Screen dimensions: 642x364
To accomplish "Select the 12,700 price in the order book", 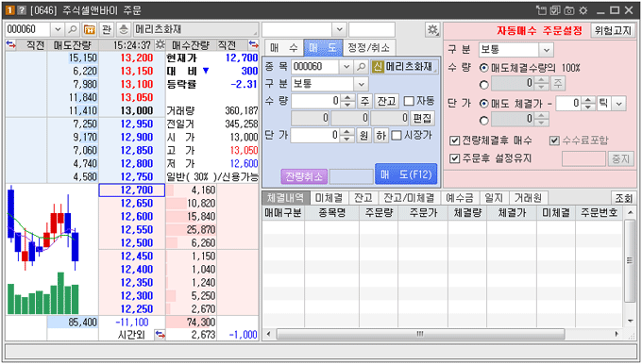I will 132,190.
